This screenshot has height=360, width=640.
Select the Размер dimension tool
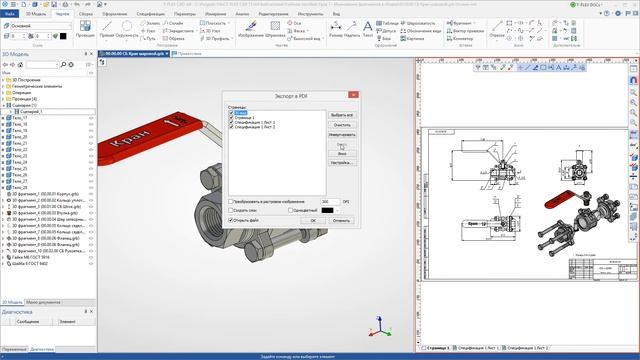point(336,29)
